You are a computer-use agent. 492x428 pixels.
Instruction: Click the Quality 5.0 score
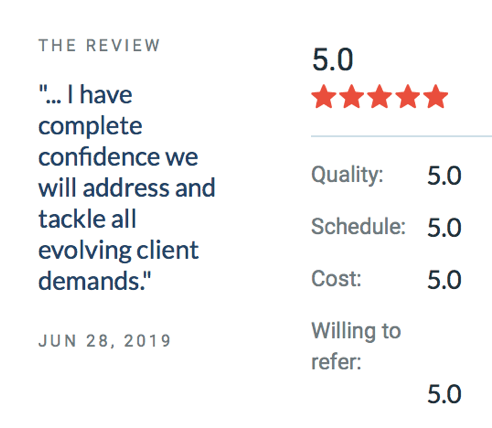pos(444,175)
